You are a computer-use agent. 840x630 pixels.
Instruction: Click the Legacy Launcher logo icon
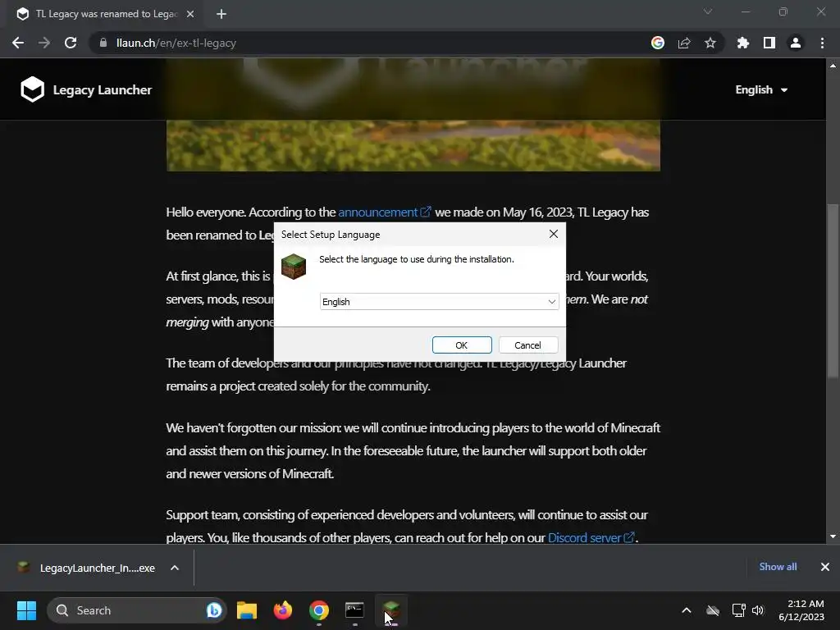(32, 89)
